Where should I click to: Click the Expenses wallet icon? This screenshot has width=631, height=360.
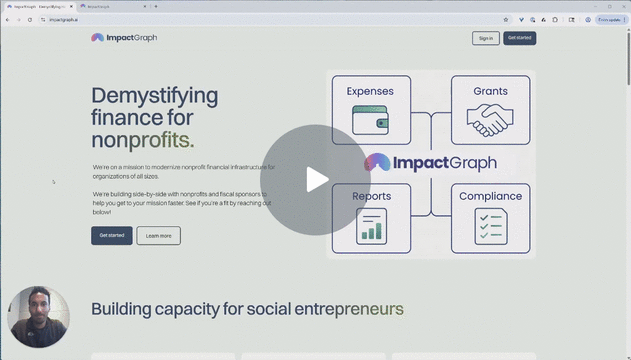click(370, 120)
